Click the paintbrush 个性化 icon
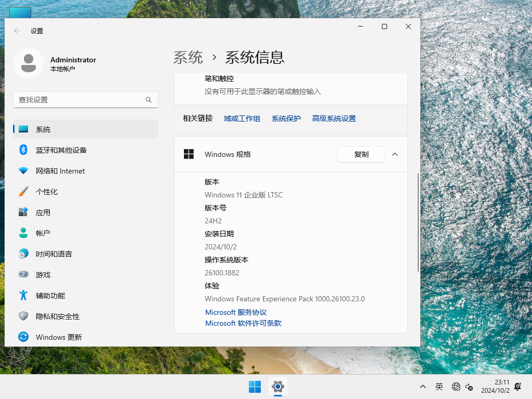532x399 pixels. (x=23, y=191)
